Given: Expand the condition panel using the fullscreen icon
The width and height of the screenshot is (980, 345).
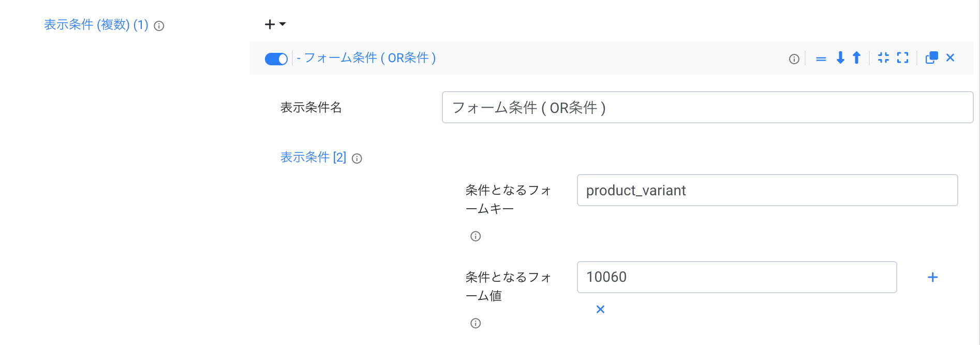Looking at the screenshot, I should [x=902, y=58].
